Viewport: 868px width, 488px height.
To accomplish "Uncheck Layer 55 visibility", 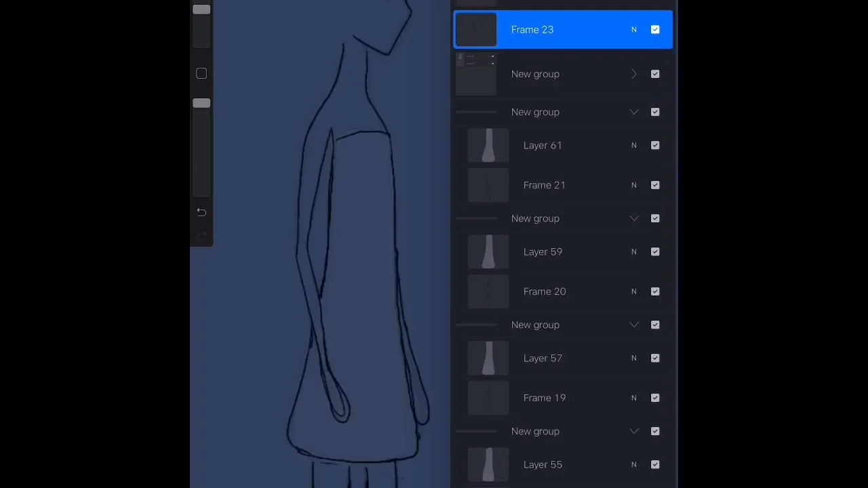I will [655, 464].
